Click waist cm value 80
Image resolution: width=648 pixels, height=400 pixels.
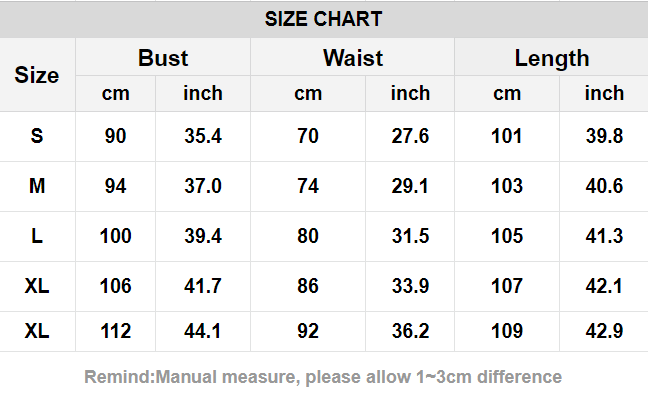pyautogui.click(x=308, y=236)
